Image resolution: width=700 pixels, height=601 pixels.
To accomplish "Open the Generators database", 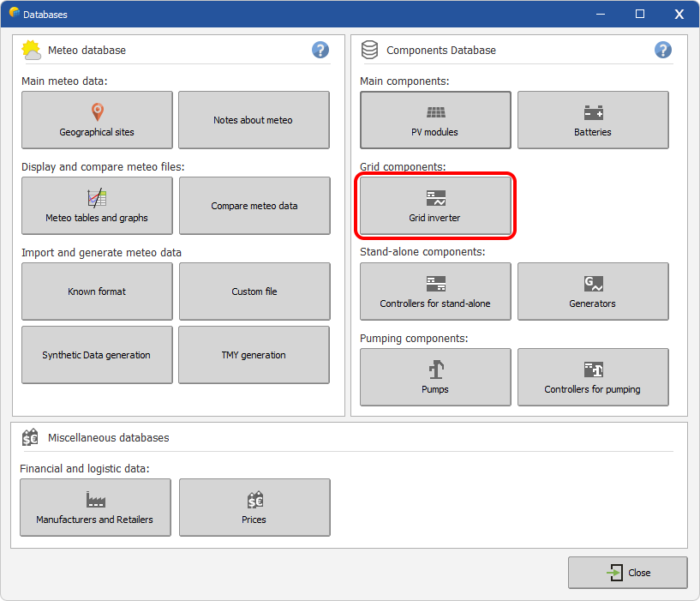I will [x=593, y=291].
